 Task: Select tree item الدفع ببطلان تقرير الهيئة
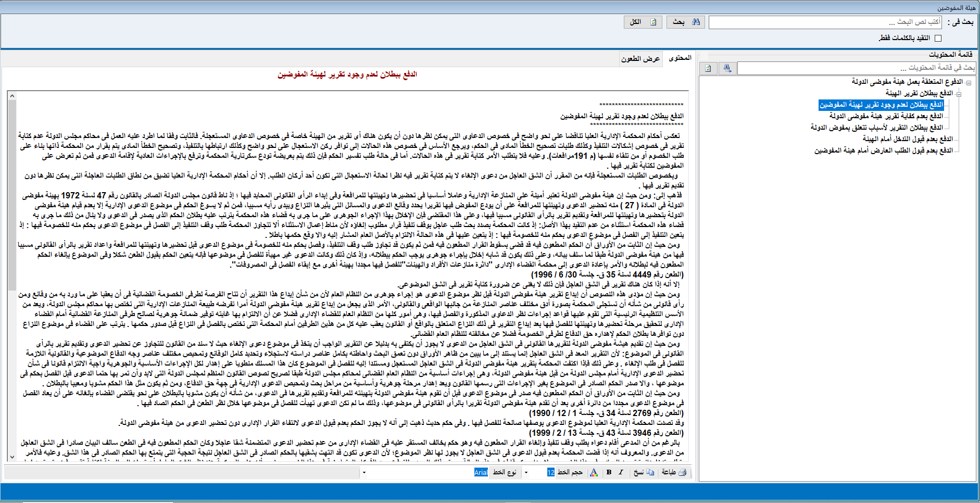point(919,93)
